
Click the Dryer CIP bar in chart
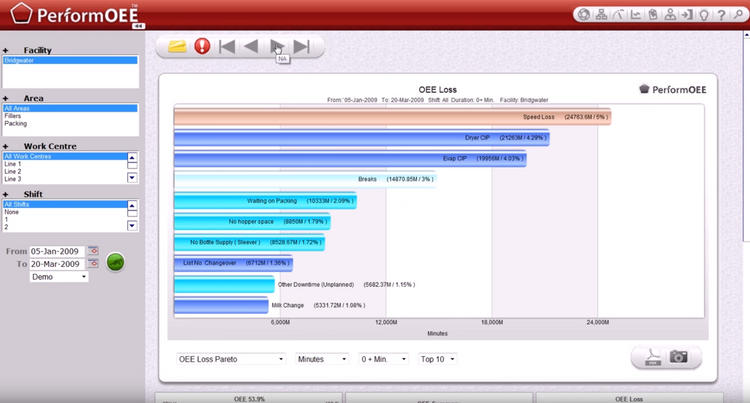pyautogui.click(x=362, y=138)
